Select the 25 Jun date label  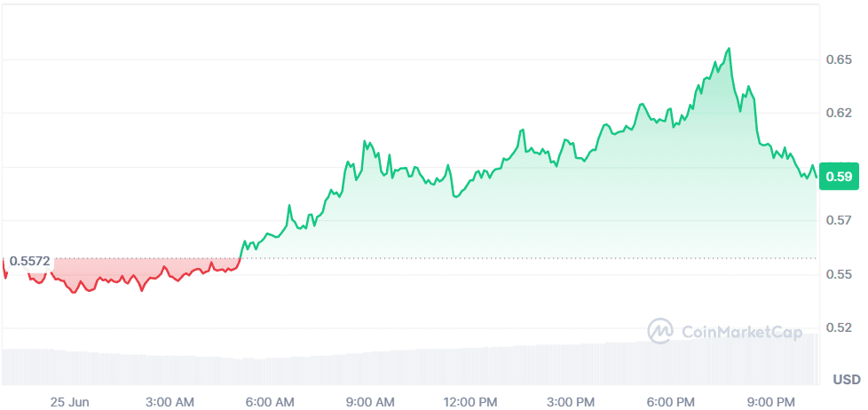point(69,400)
